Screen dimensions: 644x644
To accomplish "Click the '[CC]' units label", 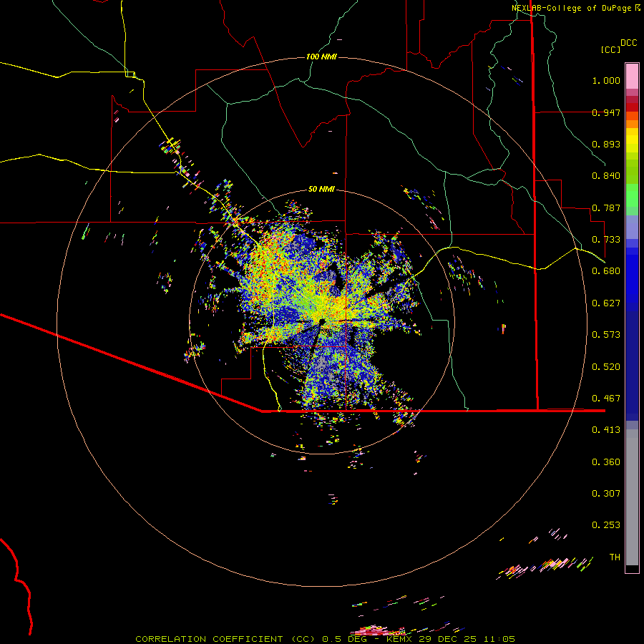I will point(610,49).
